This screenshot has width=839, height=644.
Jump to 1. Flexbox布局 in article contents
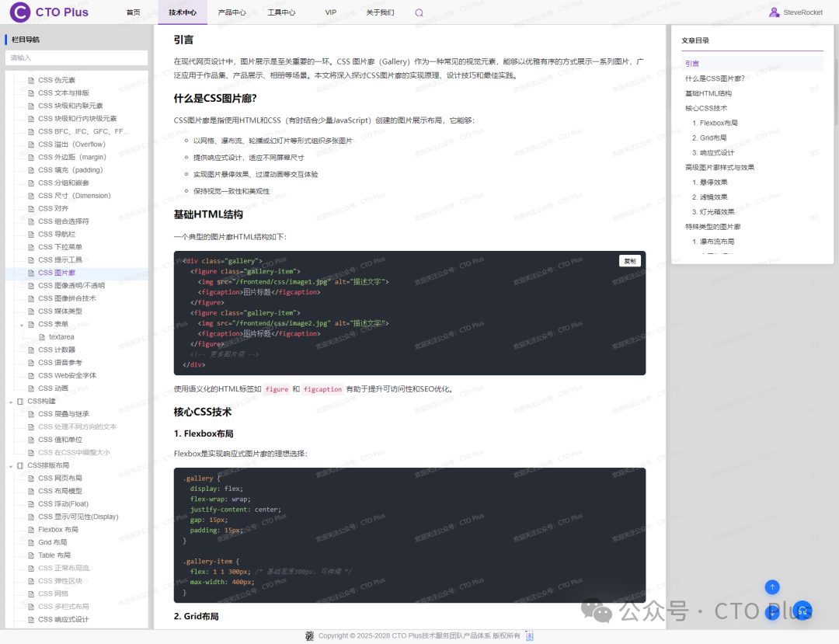tap(715, 123)
